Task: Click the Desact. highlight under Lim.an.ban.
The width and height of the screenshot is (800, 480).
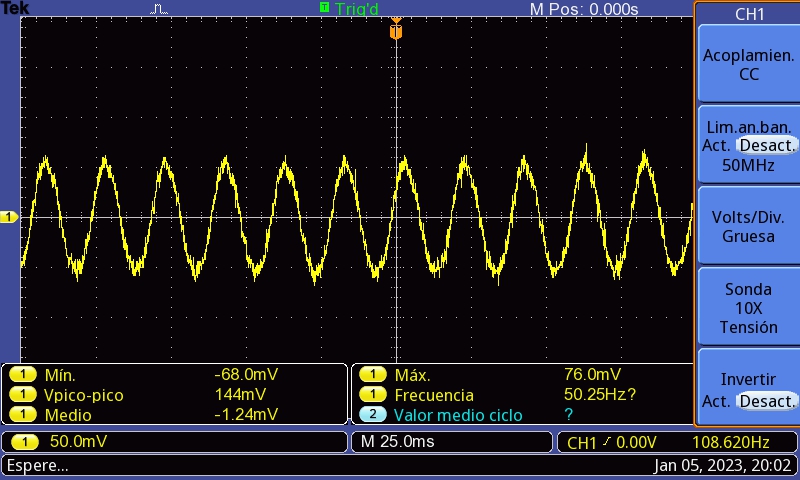Action: point(767,146)
